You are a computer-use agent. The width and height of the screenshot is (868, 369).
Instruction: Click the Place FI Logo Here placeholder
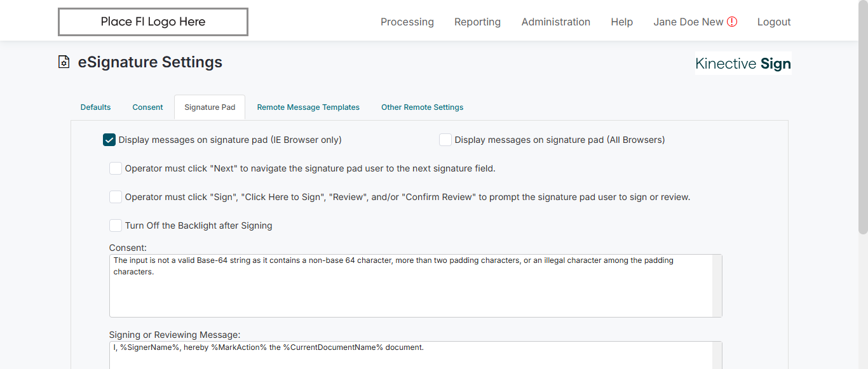click(153, 22)
